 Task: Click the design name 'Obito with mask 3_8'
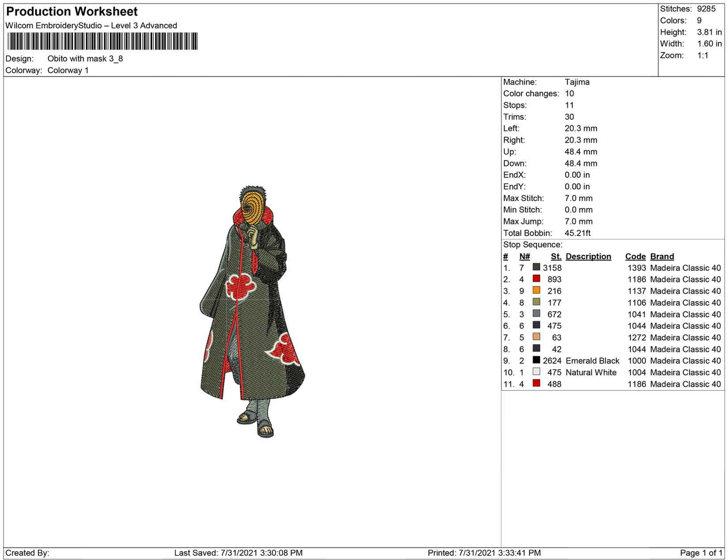85,59
